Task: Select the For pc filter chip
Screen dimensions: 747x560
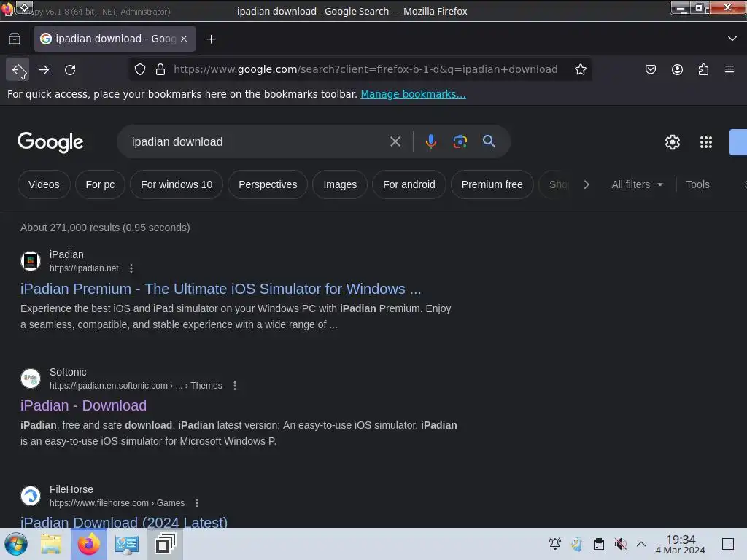Action: (x=100, y=184)
